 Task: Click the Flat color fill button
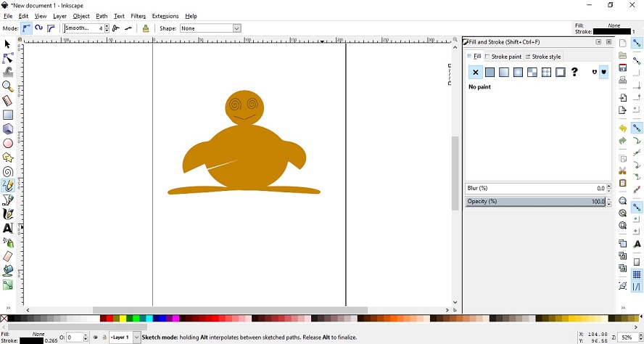(490, 73)
